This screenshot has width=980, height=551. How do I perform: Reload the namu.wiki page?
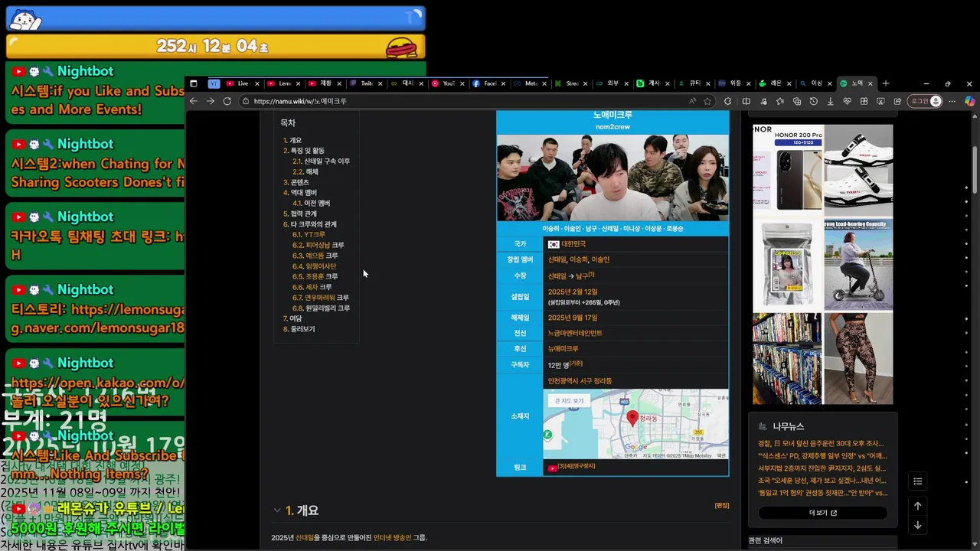pos(227,101)
